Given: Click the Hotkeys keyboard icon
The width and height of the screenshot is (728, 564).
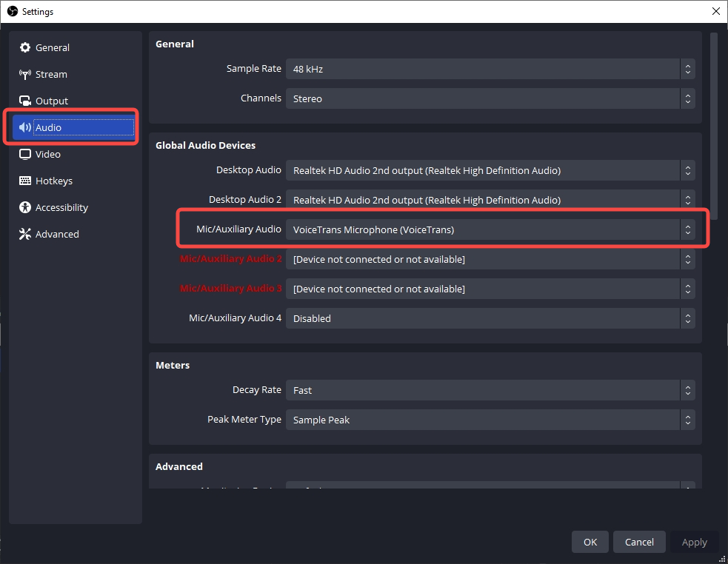Looking at the screenshot, I should point(25,181).
